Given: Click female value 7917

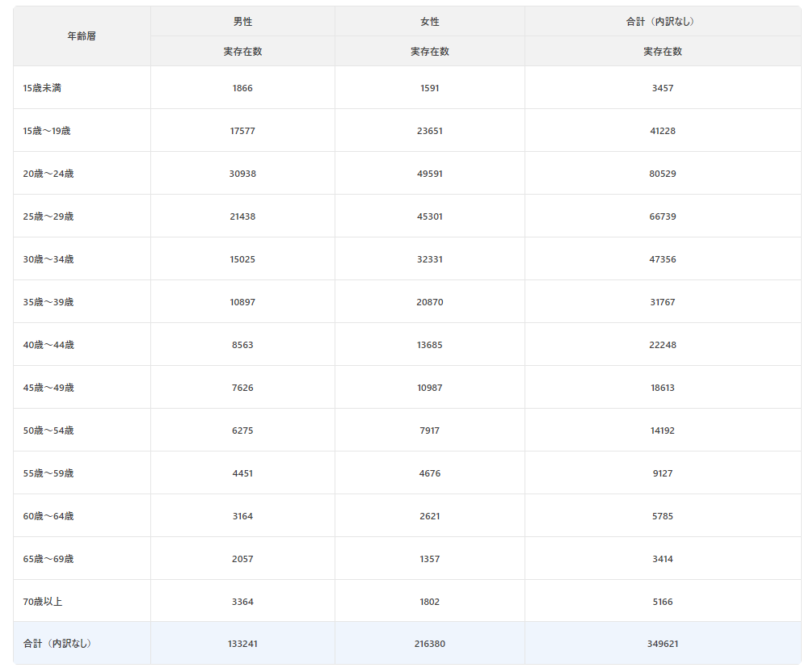Looking at the screenshot, I should coord(430,430).
